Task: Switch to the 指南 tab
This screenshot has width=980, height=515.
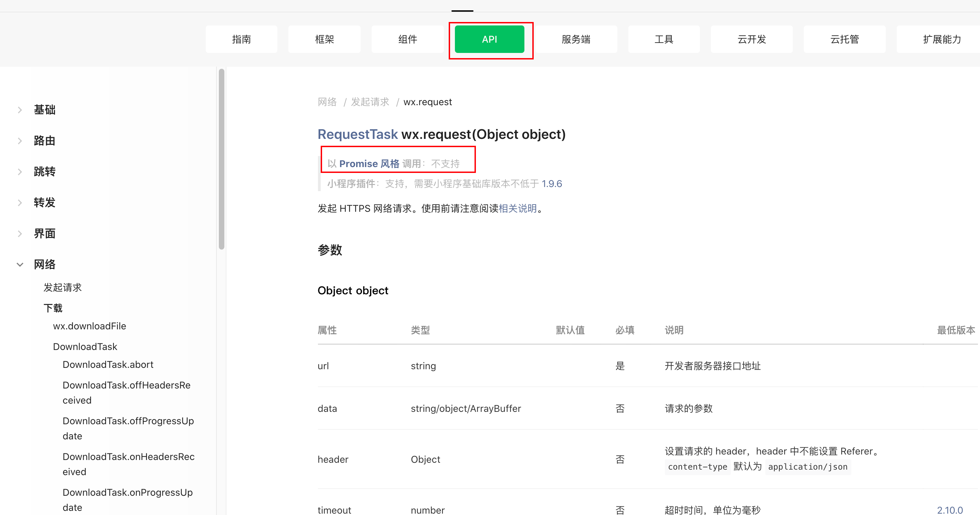Action: [x=241, y=39]
